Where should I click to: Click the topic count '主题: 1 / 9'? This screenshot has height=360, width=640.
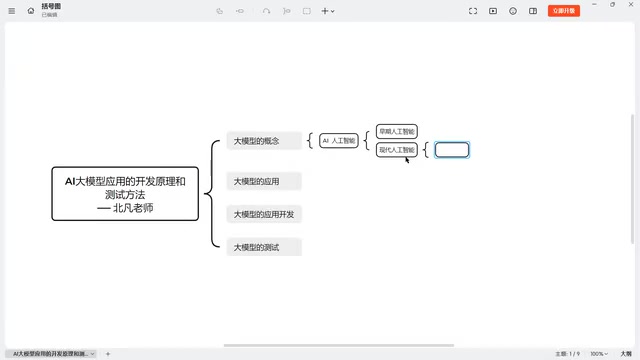(567, 354)
